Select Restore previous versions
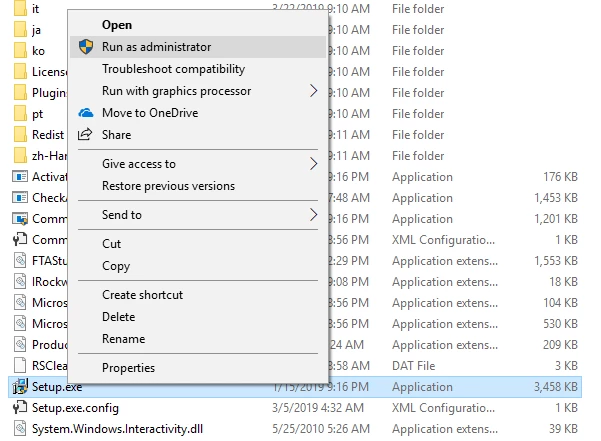601x441 pixels. [x=198, y=186]
